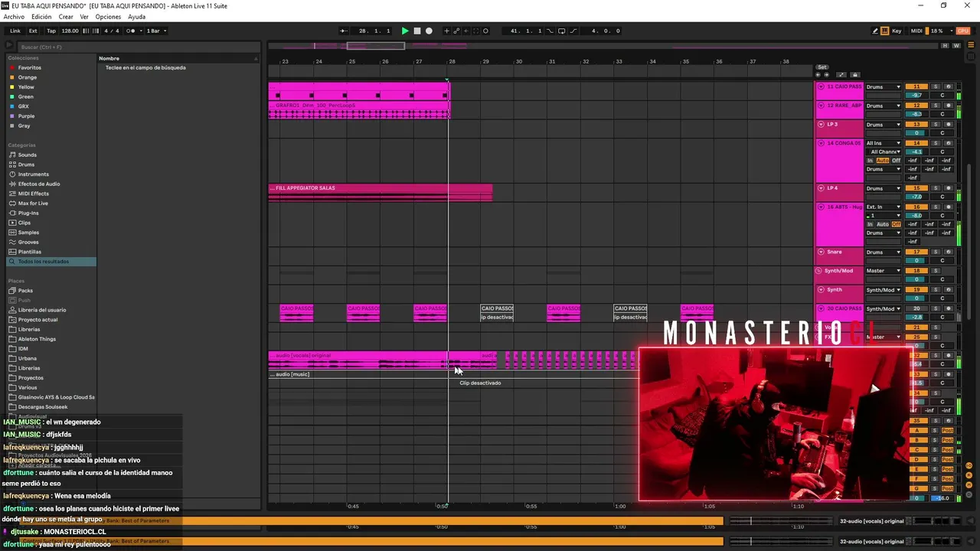Click the Tap tempo button
This screenshot has height=551, width=980.
coord(51,31)
